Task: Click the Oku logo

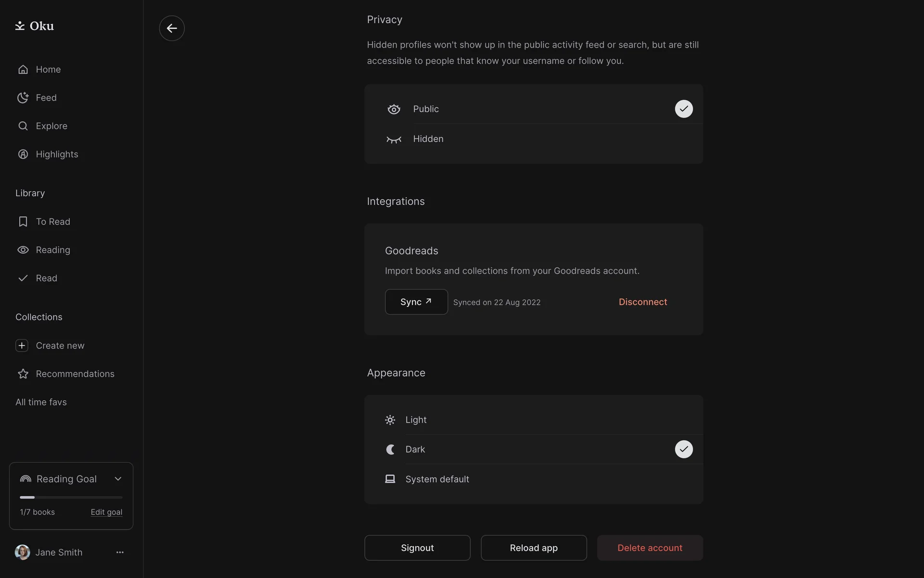Action: [34, 26]
